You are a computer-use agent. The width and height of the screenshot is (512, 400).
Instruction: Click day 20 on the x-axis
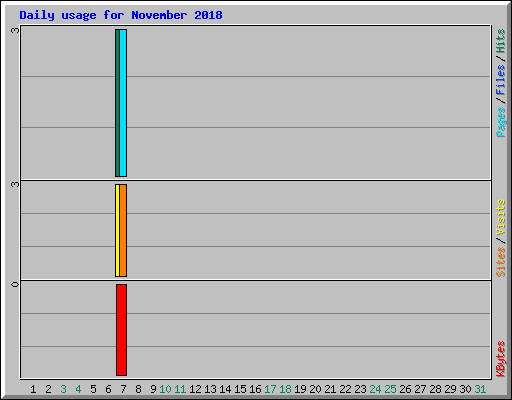click(315, 389)
